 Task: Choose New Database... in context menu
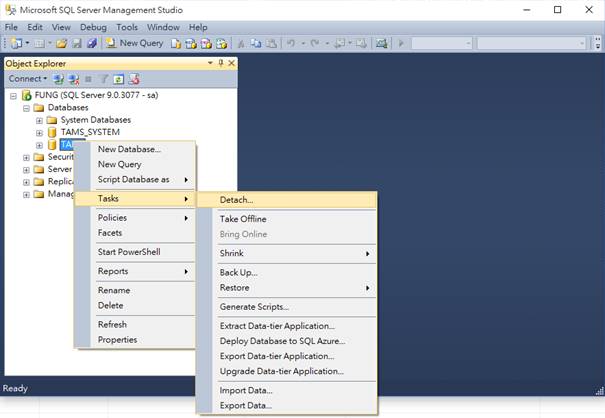pos(135,149)
